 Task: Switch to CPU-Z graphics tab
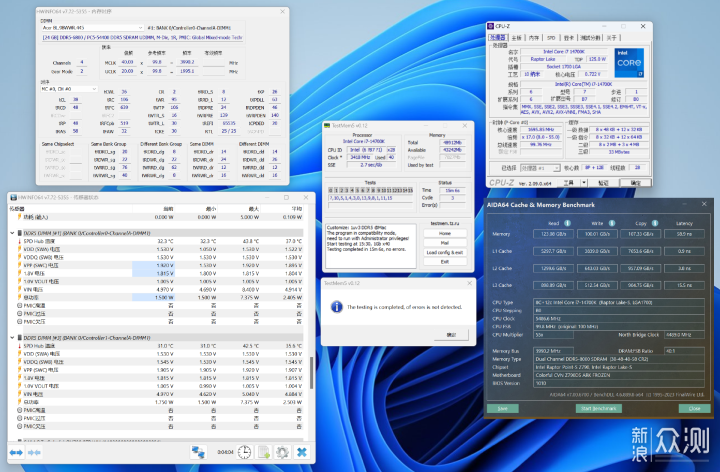(568, 38)
